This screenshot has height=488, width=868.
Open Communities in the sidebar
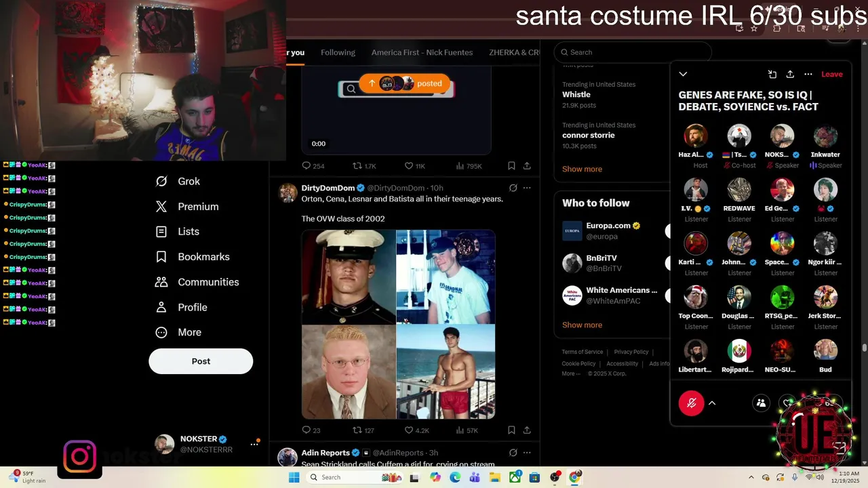click(197, 282)
